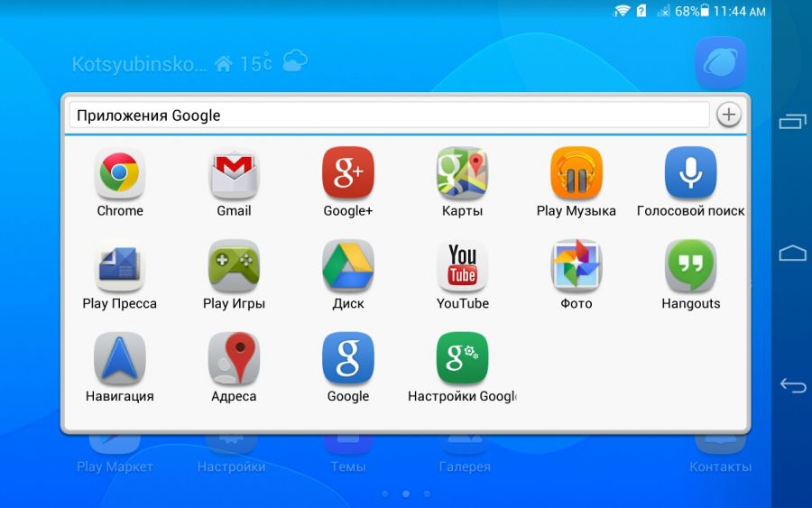The width and height of the screenshot is (812, 508).
Task: Launch Play Игры app
Action: 234,266
